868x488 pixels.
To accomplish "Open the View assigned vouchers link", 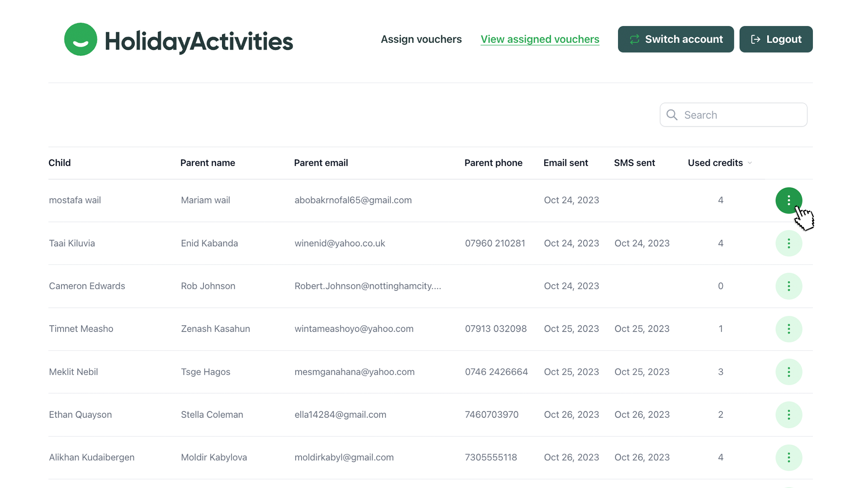I will [x=540, y=39].
